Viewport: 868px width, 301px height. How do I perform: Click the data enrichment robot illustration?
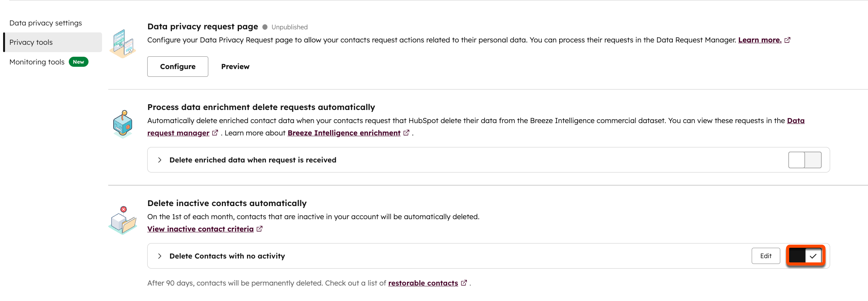[123, 123]
